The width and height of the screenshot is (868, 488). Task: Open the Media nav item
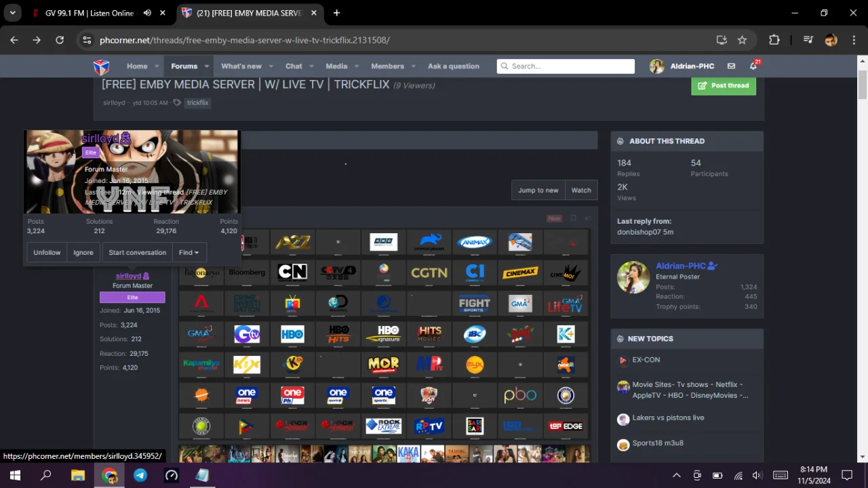[336, 66]
